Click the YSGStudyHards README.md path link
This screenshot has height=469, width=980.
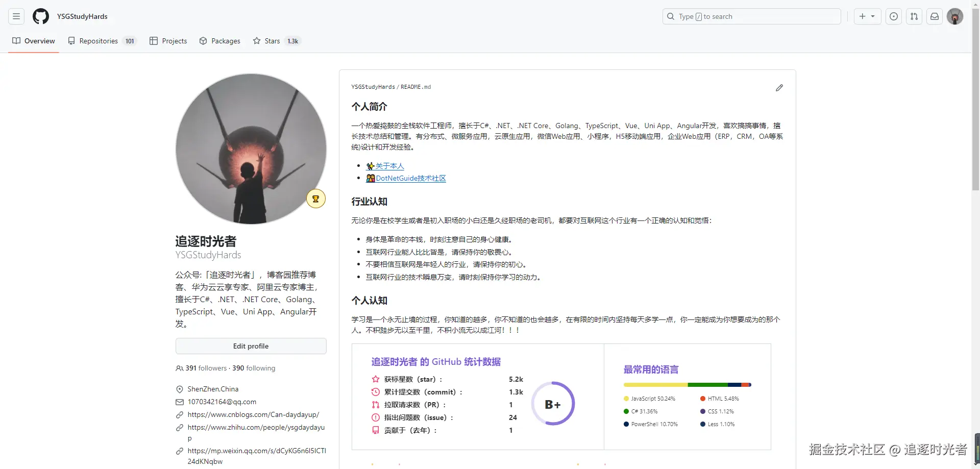391,87
